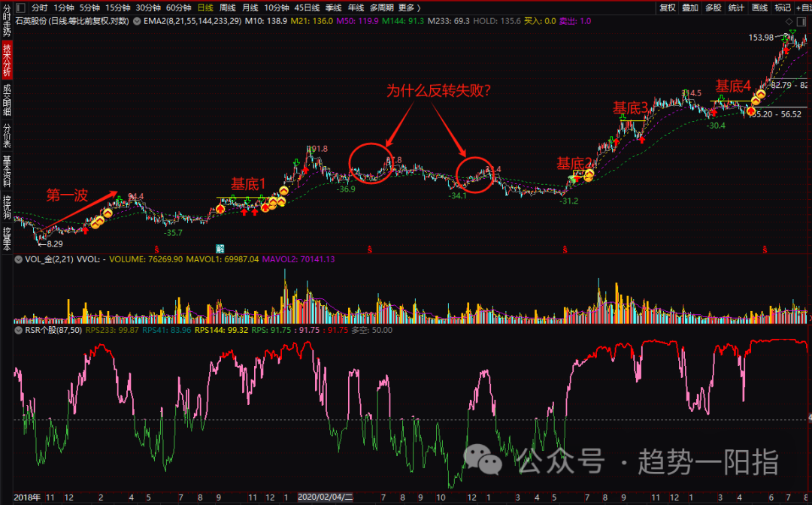This screenshot has width=812, height=505.
Task: Click the 8.29 low price label
Action: [x=54, y=243]
